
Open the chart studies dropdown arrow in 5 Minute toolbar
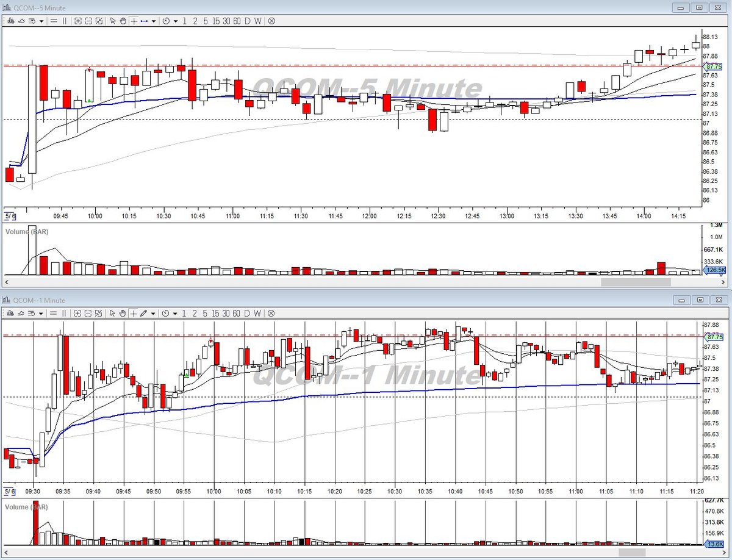41,21
